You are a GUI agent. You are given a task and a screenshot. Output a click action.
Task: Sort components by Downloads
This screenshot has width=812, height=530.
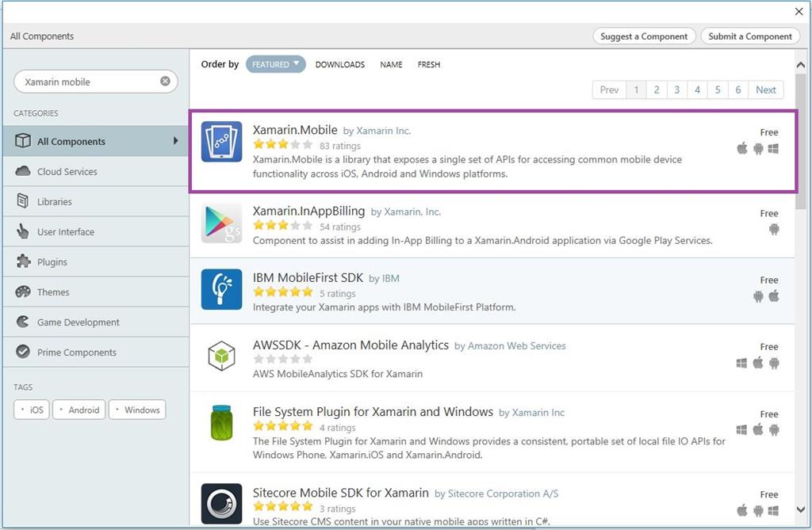[x=340, y=65]
